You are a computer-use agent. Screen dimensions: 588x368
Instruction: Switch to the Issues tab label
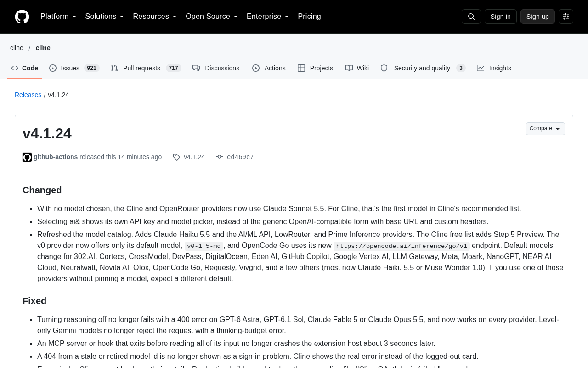70,68
